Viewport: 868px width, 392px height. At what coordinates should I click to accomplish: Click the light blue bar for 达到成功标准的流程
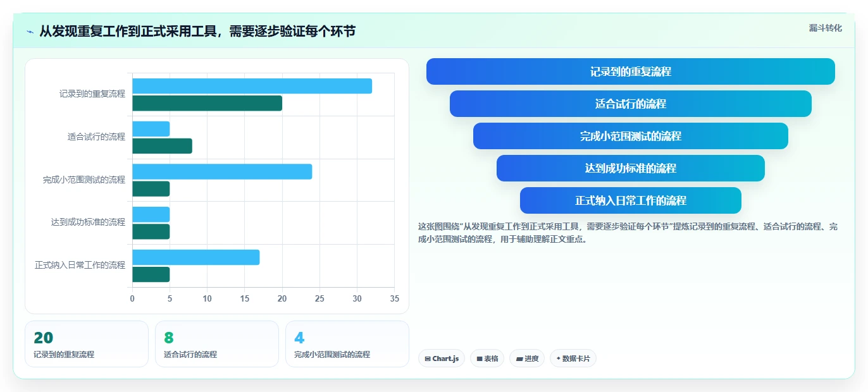pyautogui.click(x=151, y=214)
